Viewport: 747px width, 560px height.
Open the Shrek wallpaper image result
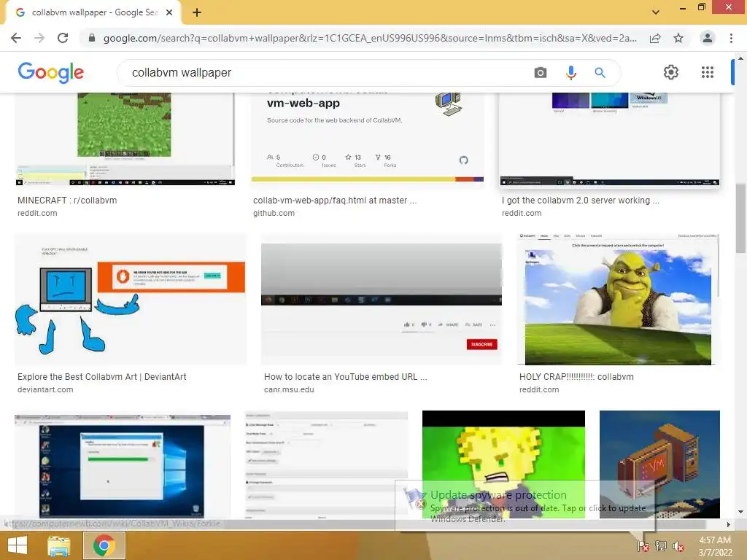pos(618,300)
